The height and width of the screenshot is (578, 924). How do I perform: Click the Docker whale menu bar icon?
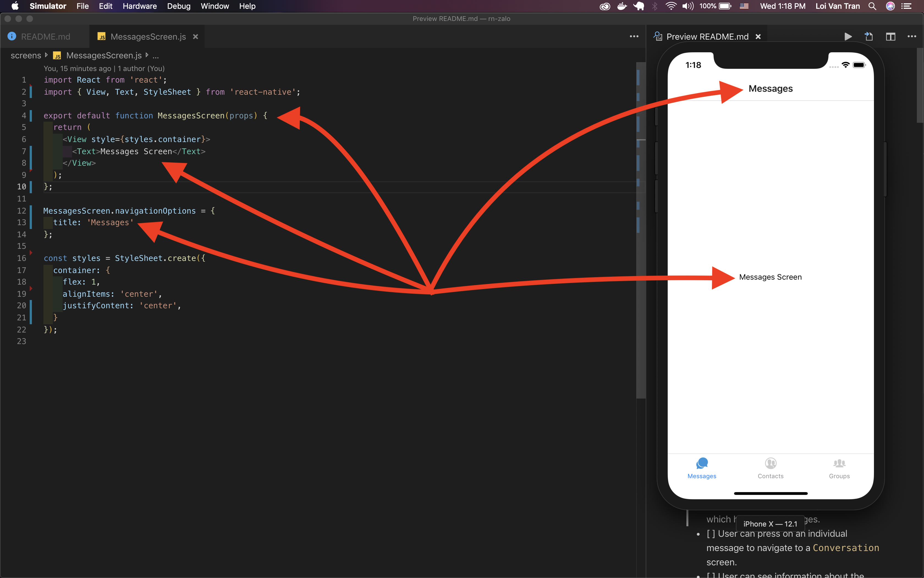coord(622,6)
